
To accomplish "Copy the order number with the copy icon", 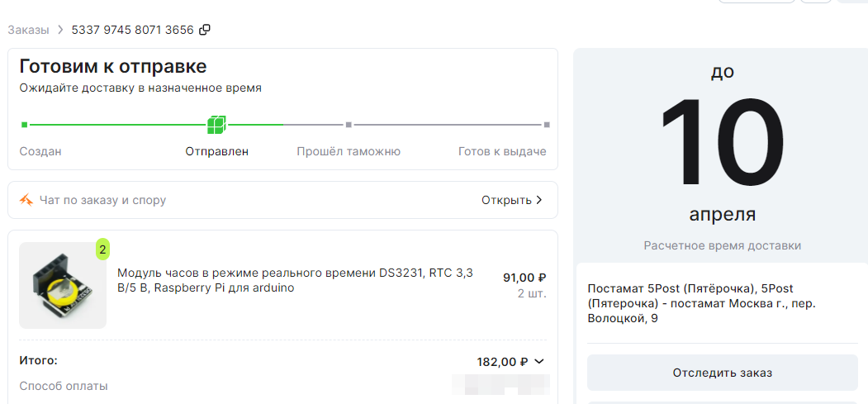I will [x=205, y=30].
